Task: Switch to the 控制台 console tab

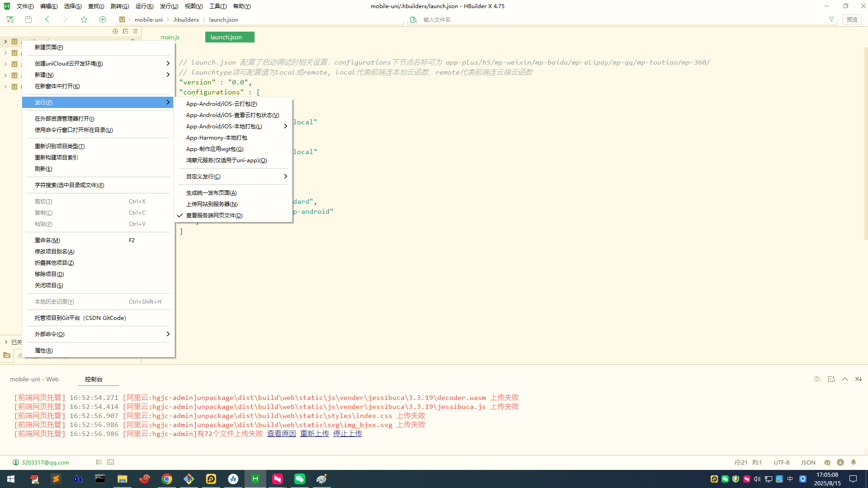Action: (x=94, y=379)
